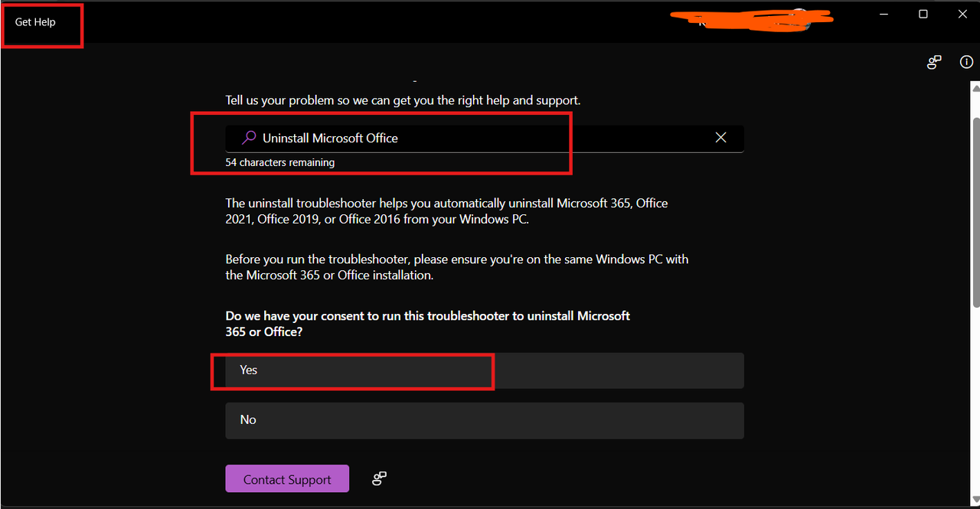Click the vertical scrollbar thumb
The height and width of the screenshot is (509, 980).
(975, 213)
